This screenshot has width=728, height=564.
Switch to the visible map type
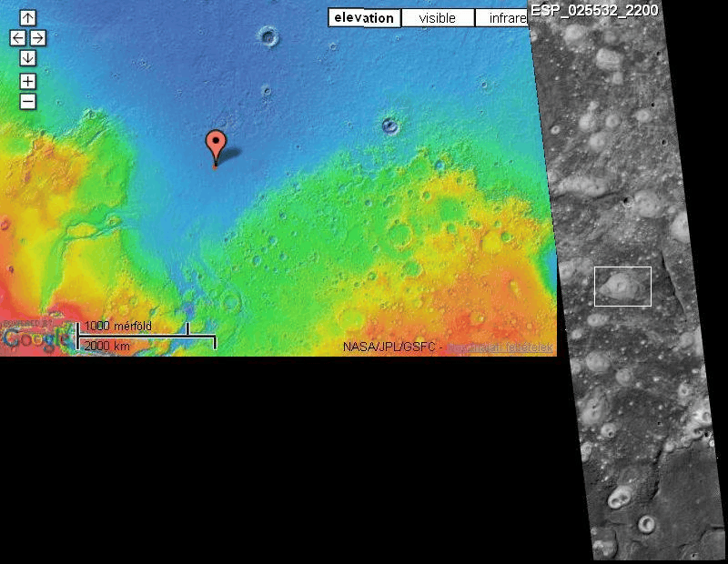coord(438,18)
